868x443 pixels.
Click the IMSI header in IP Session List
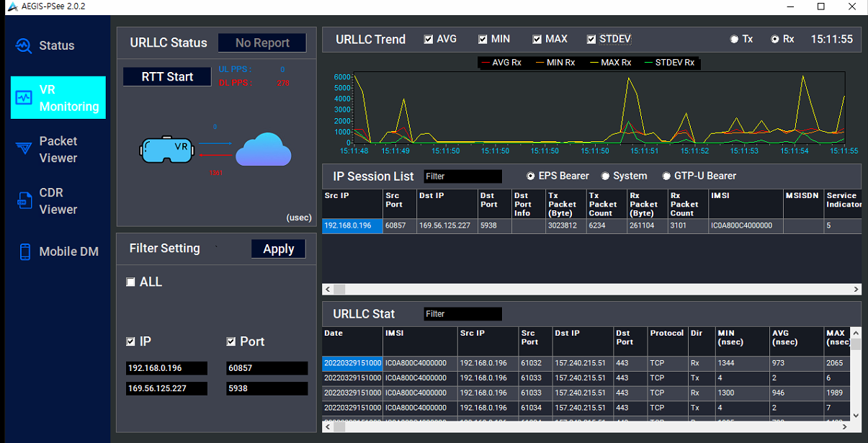pyautogui.click(x=746, y=204)
